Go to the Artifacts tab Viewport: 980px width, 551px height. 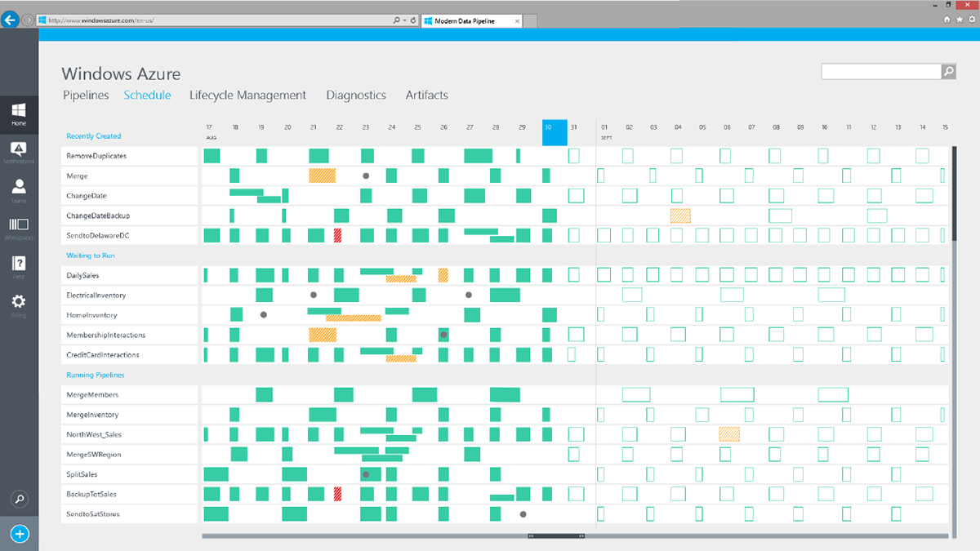[x=427, y=96]
